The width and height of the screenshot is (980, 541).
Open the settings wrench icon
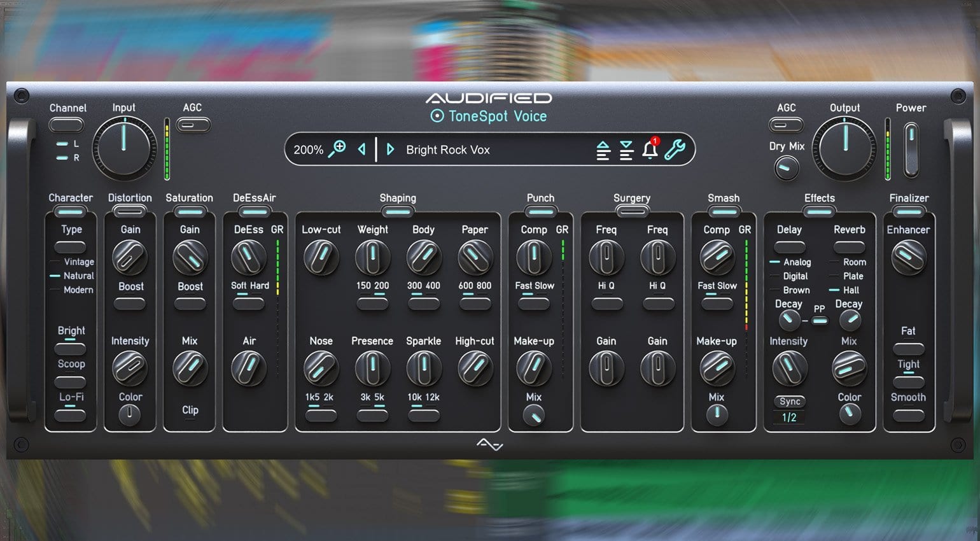676,149
